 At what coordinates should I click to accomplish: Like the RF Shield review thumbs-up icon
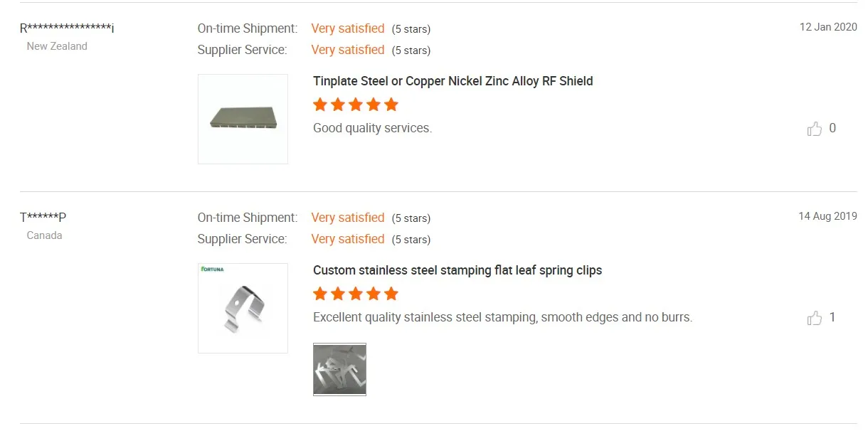815,129
